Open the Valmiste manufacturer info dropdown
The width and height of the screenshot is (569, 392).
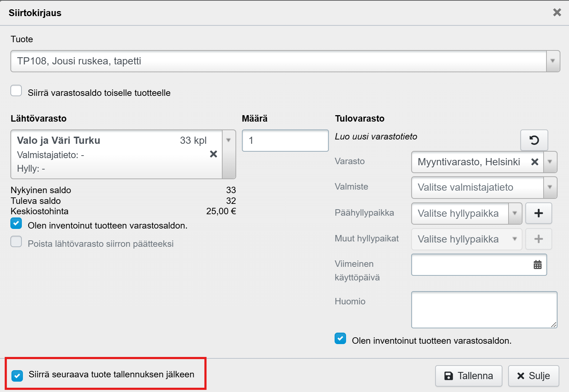pyautogui.click(x=550, y=187)
